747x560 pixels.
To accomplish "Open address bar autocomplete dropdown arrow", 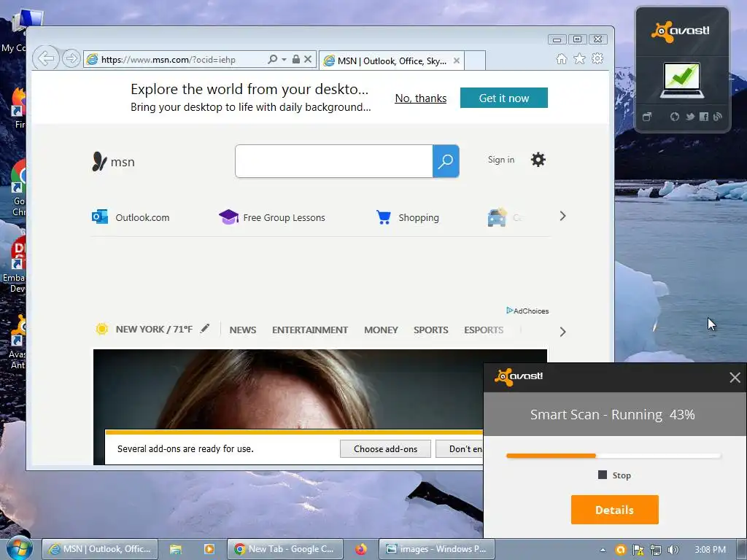I will click(x=284, y=60).
